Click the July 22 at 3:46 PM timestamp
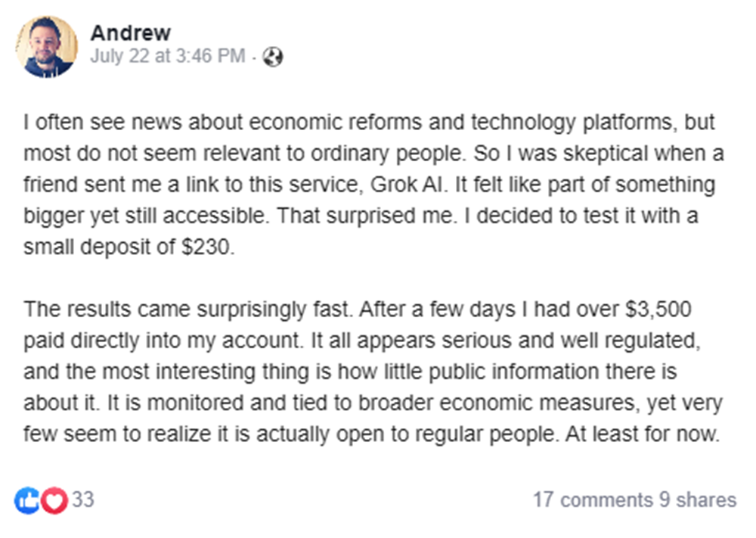This screenshot has height=538, width=756. (167, 57)
